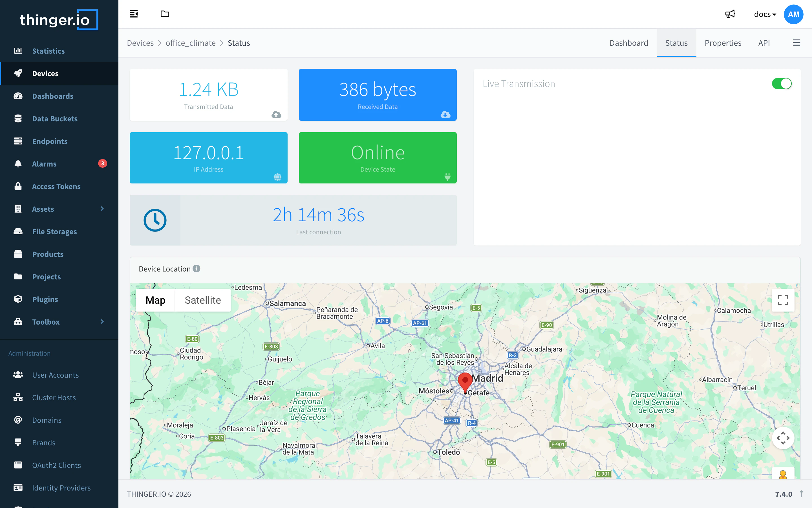The width and height of the screenshot is (812, 508).
Task: Click the thinger.io logo
Action: tap(59, 20)
